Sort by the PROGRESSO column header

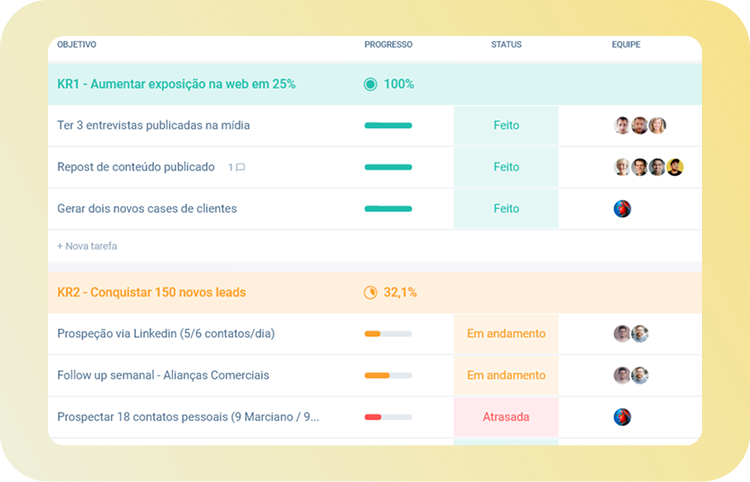388,45
